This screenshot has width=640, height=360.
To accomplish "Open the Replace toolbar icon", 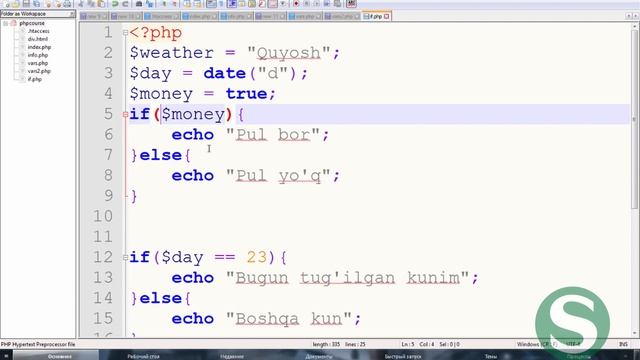I will [x=149, y=4].
